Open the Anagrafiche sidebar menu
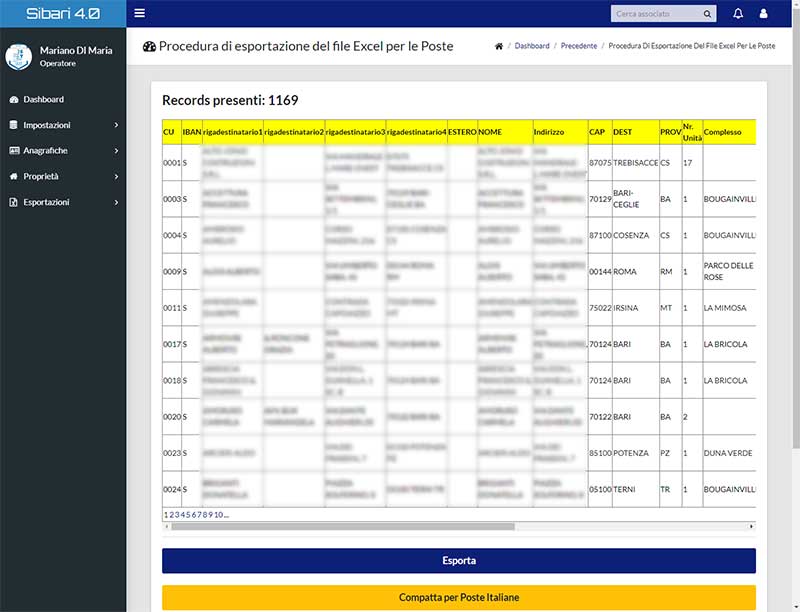The height and width of the screenshot is (612, 800). (x=63, y=150)
